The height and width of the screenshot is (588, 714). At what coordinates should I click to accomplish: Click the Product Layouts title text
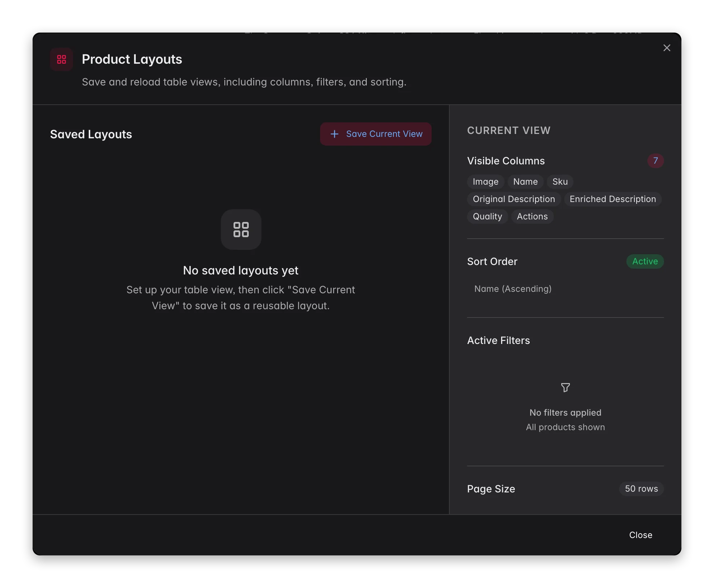tap(132, 59)
